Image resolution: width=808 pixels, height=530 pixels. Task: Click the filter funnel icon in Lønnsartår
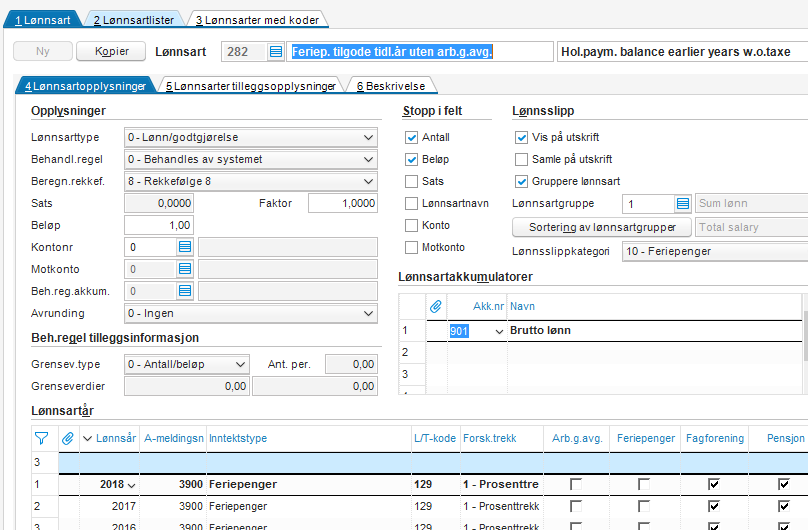coord(42,438)
